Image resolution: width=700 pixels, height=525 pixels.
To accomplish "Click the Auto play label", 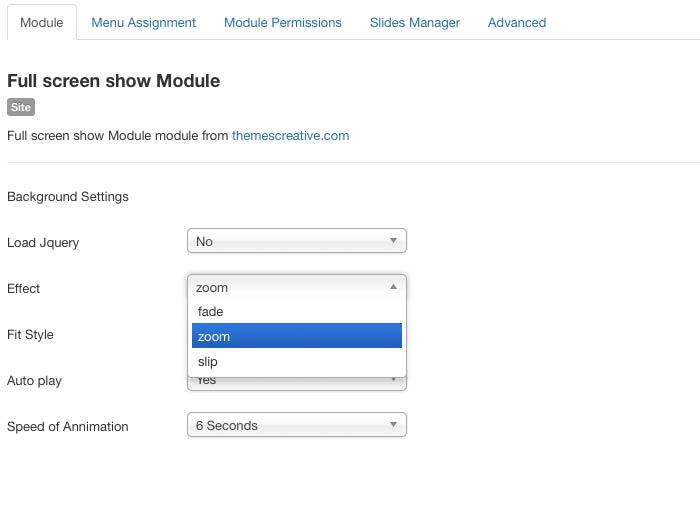I will [34, 380].
